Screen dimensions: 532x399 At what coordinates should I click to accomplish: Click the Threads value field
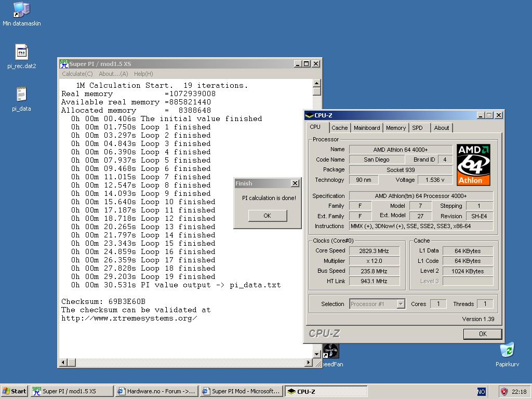[485, 304]
